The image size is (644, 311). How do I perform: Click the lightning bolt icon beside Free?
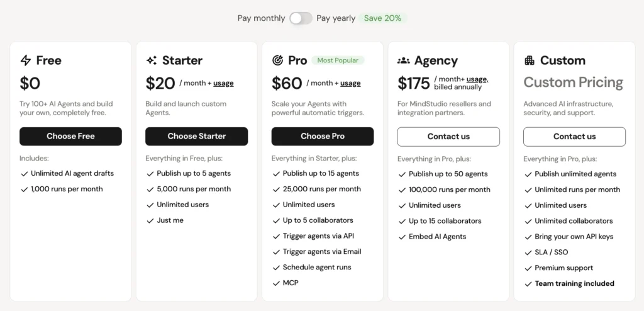pos(26,60)
